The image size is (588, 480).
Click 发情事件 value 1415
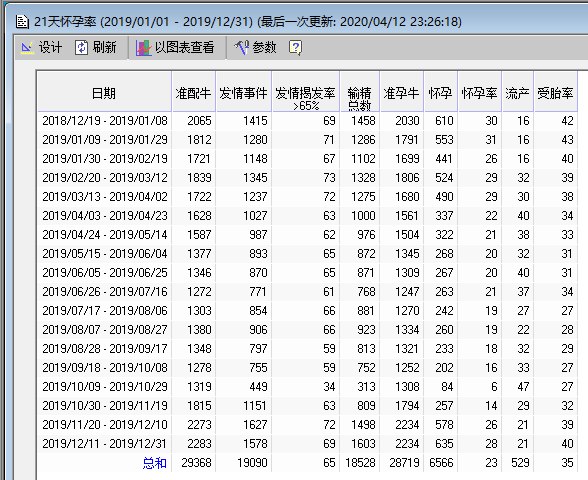[x=255, y=121]
